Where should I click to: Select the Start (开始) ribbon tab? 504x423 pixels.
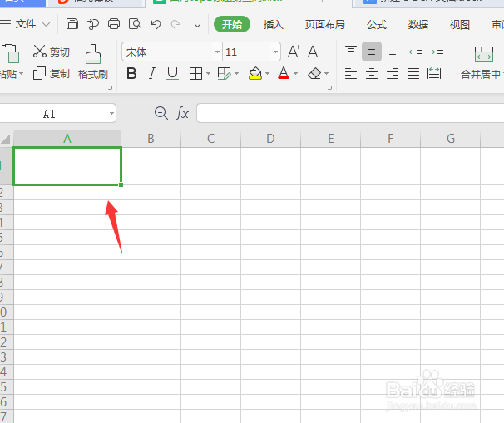[232, 24]
